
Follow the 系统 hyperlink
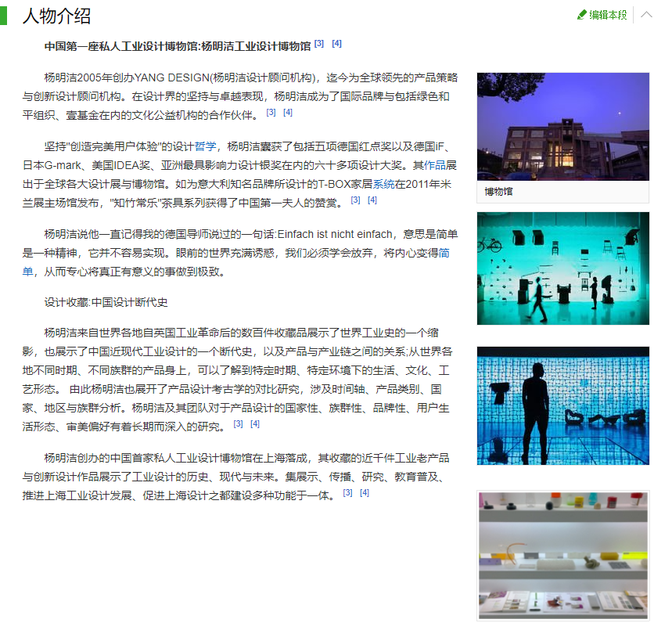[x=383, y=185]
